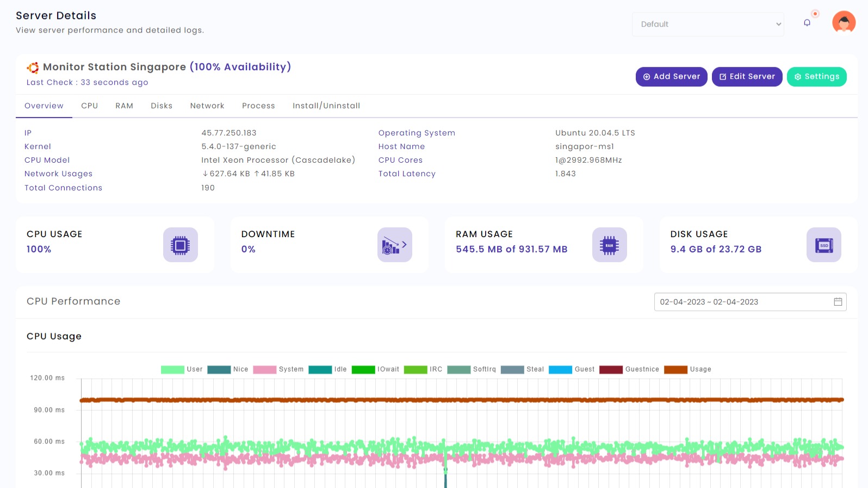
Task: Click the Add Server button
Action: point(671,77)
